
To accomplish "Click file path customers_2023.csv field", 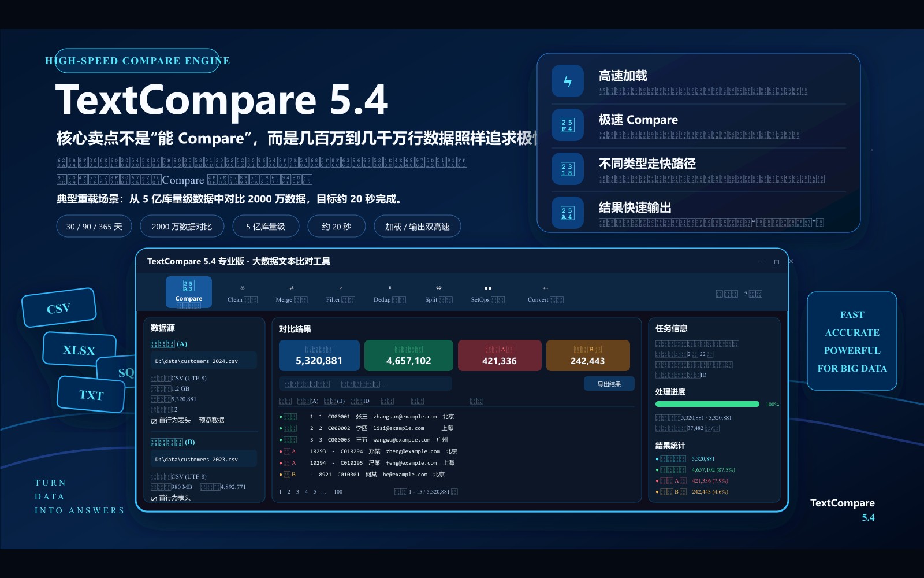I will tap(204, 459).
